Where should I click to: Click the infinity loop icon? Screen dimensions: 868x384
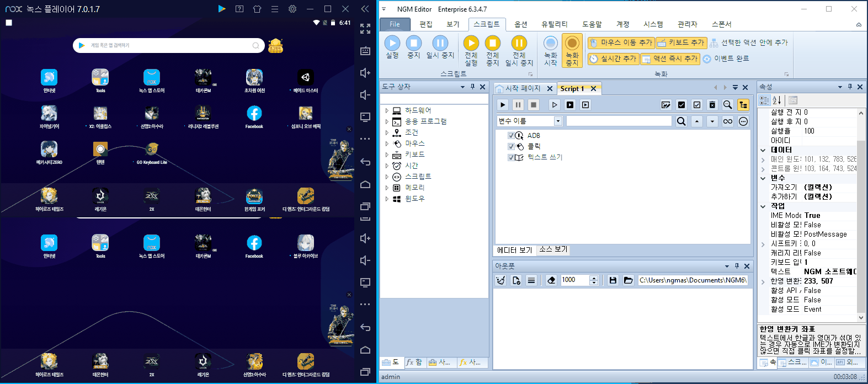[728, 121]
